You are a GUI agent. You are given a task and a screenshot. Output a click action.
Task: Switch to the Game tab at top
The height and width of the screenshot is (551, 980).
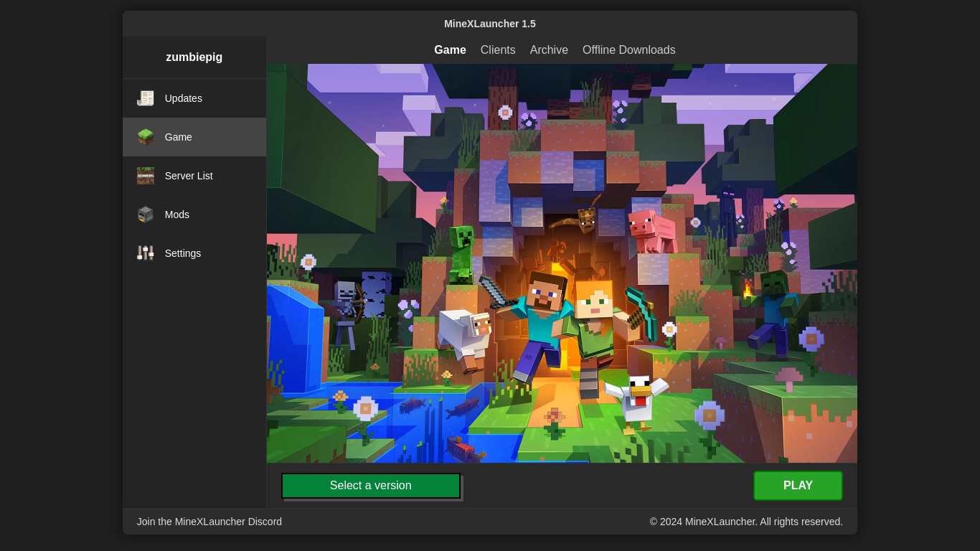click(450, 50)
